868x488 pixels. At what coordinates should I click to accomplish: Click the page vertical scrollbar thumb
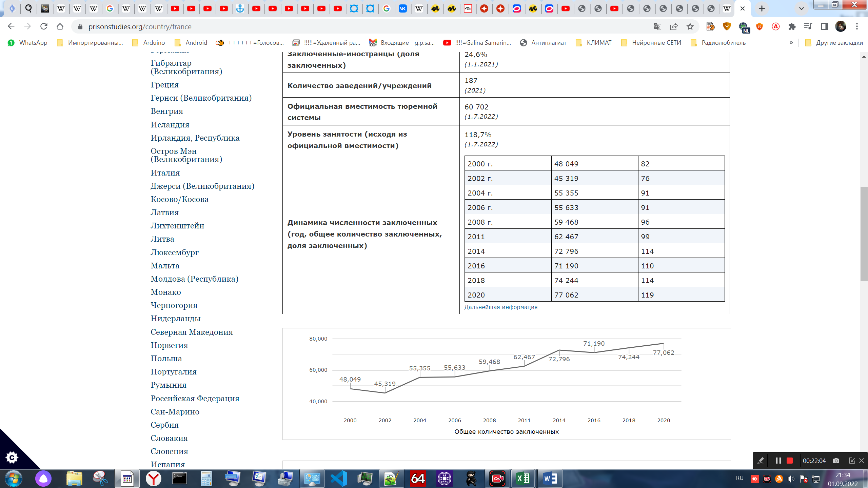[x=864, y=234]
